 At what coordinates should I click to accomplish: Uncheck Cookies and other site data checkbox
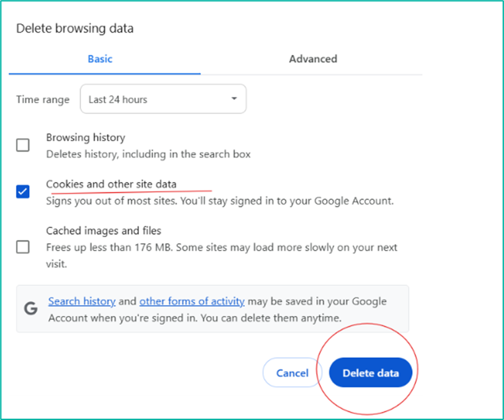click(x=23, y=192)
